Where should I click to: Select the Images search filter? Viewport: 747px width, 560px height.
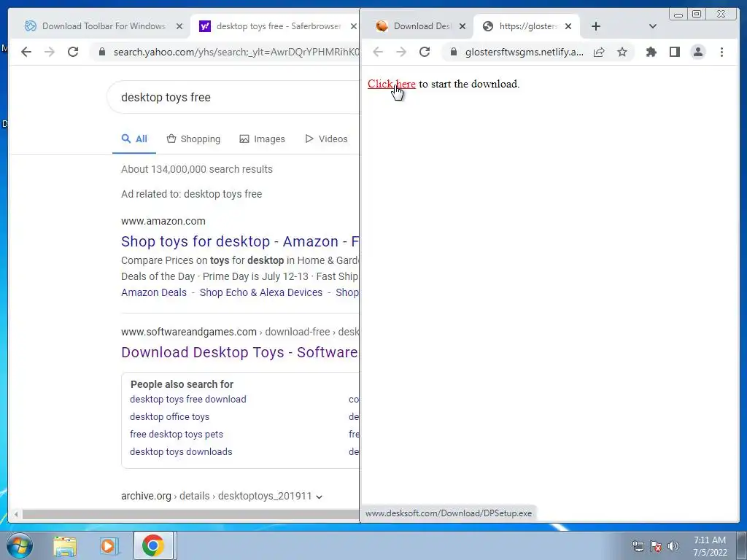point(262,139)
